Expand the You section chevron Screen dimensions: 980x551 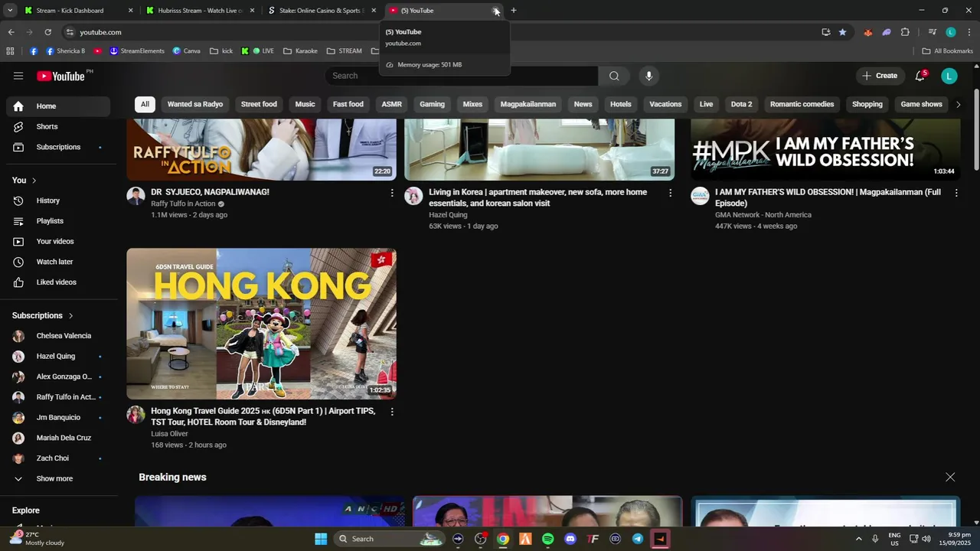pyautogui.click(x=34, y=181)
